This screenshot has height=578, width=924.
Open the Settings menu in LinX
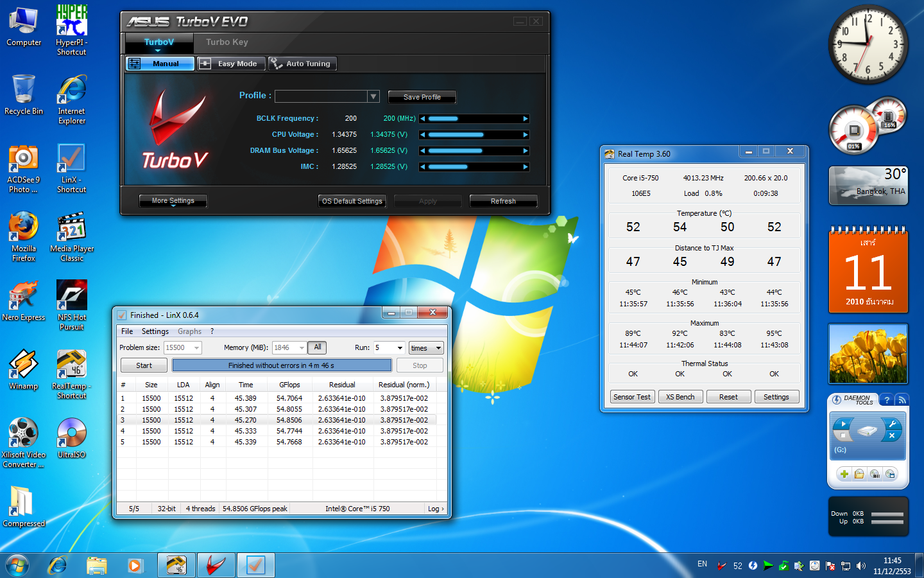[x=155, y=331]
